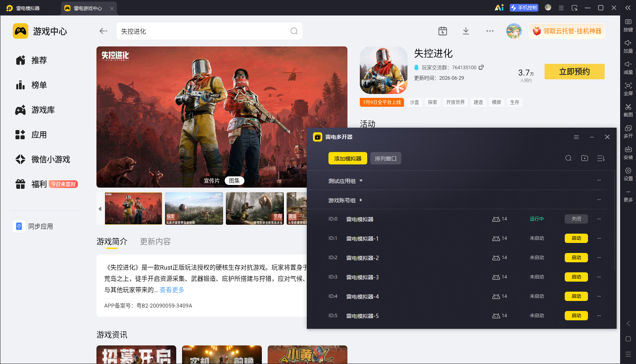The height and width of the screenshot is (364, 636).
Task: Open the AI assistant icon in title bar
Action: (x=499, y=8)
